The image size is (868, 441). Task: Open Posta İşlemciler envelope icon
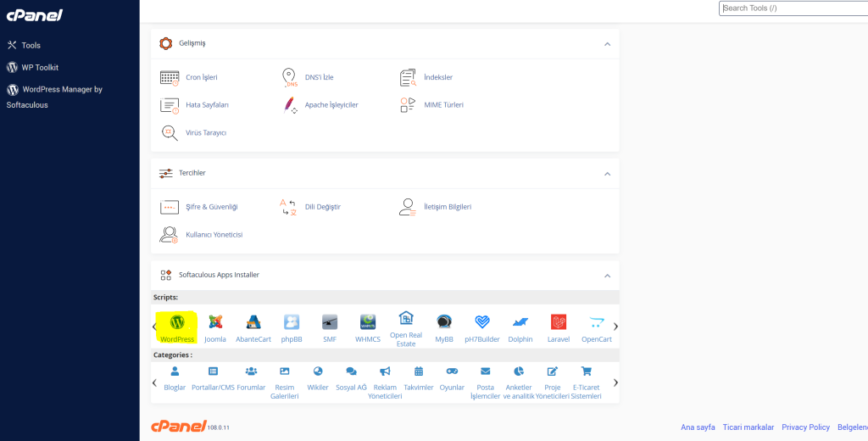coord(486,371)
